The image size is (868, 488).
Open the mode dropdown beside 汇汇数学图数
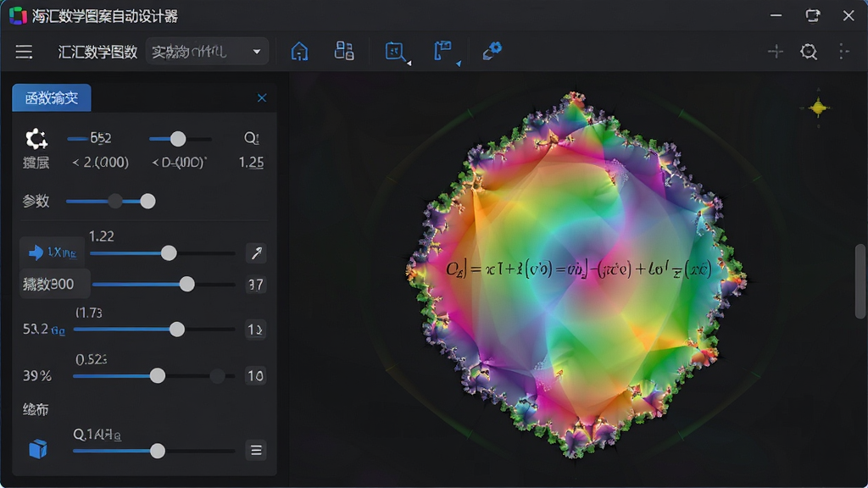click(207, 52)
